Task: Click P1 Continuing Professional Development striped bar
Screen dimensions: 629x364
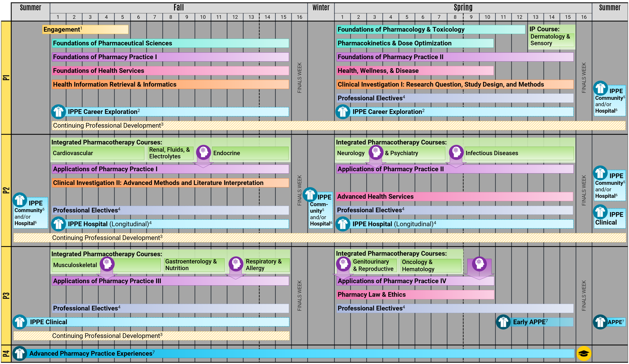Action: 338,125
